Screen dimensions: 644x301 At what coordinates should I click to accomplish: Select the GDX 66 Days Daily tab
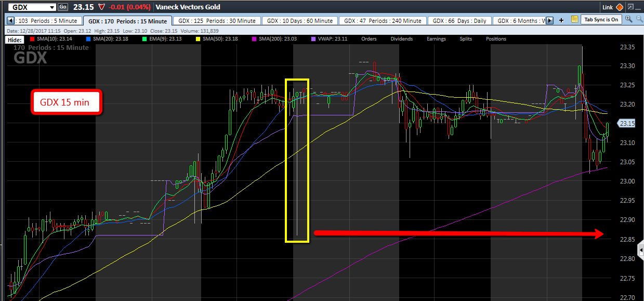459,21
